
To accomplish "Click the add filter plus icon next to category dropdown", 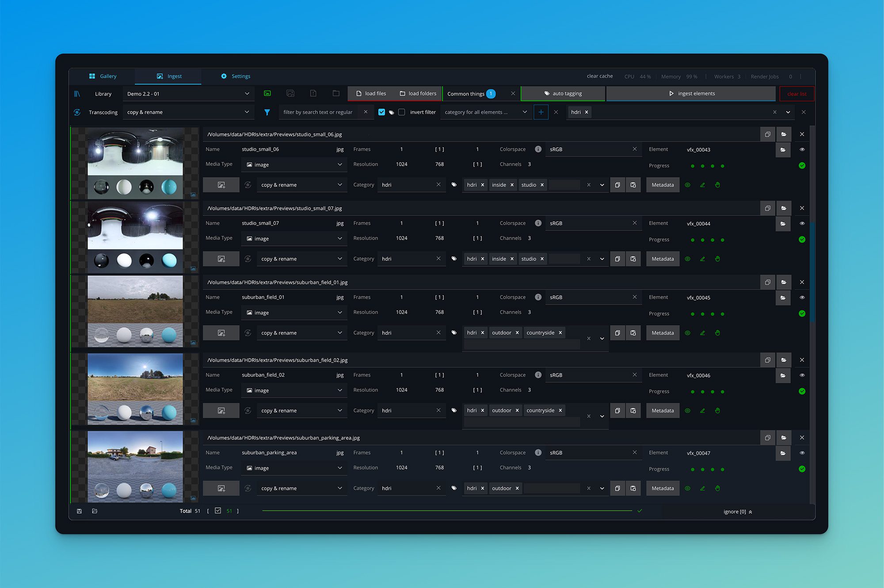I will click(x=541, y=112).
